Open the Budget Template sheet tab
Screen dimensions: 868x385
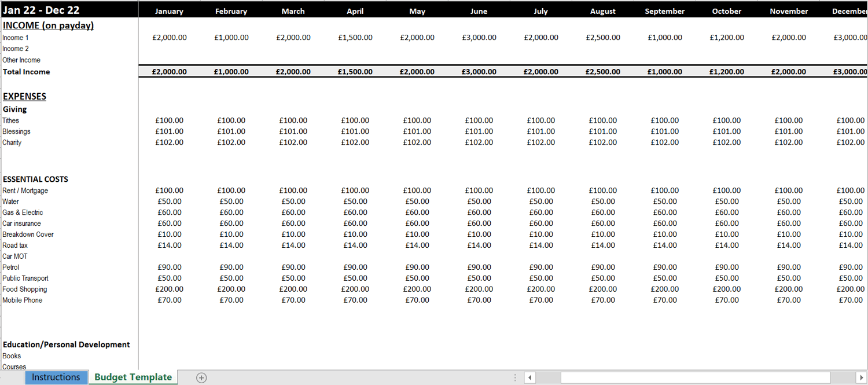133,377
